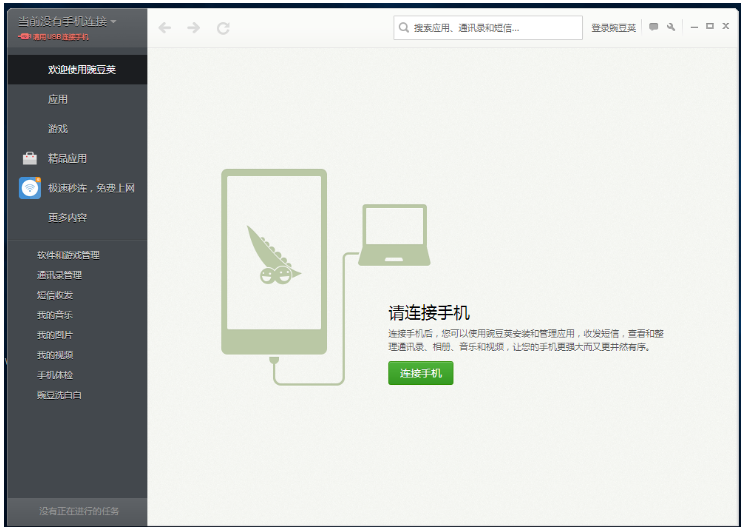Viewport: 743px width, 531px height.
Task: Go forward with the right arrow icon
Action: click(193, 28)
